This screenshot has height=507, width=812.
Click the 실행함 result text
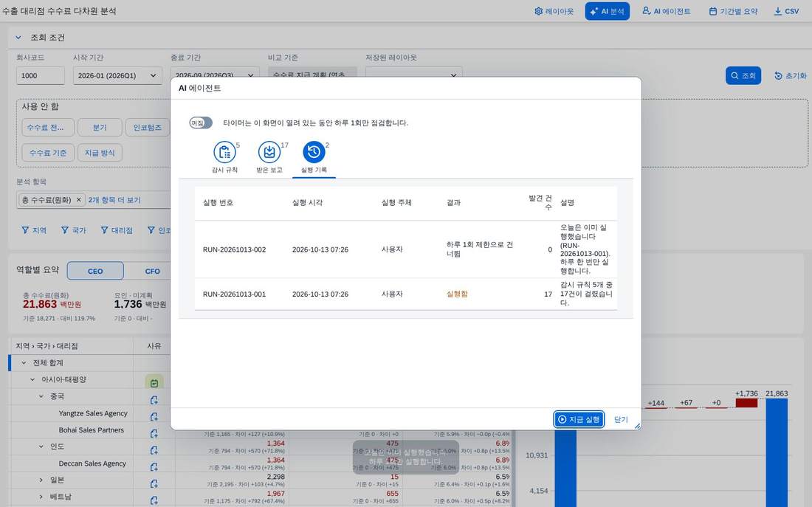[457, 294]
